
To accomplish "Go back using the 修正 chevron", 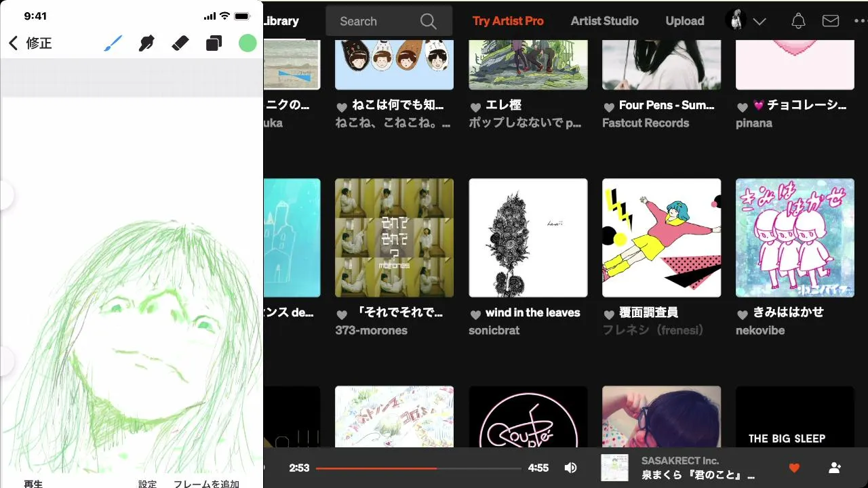I will click(13, 43).
